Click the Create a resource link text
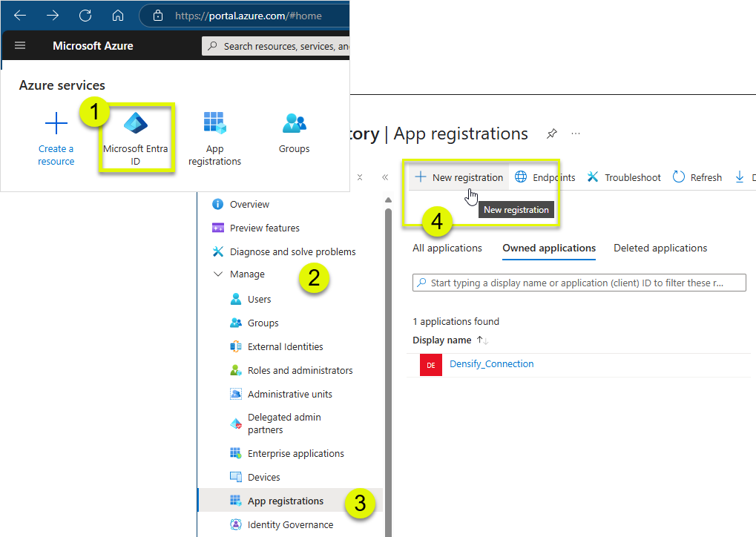 (x=56, y=155)
